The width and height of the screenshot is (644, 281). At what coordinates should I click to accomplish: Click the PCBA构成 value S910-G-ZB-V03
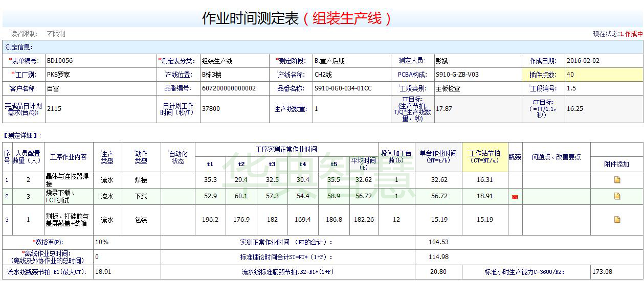(457, 75)
